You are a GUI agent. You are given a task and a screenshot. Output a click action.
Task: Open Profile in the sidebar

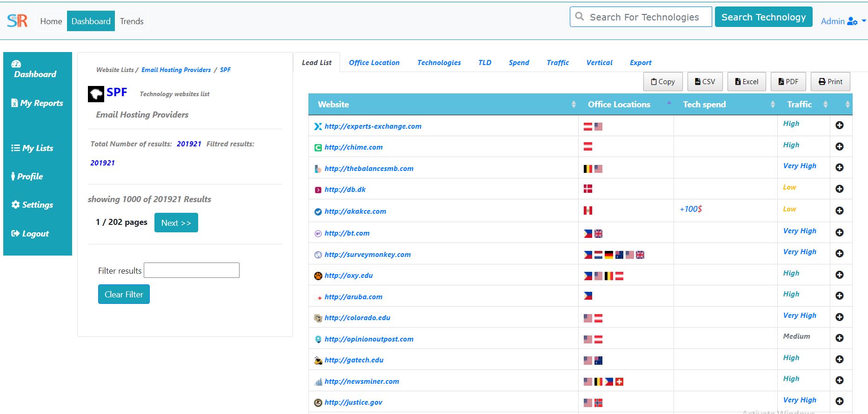click(27, 177)
